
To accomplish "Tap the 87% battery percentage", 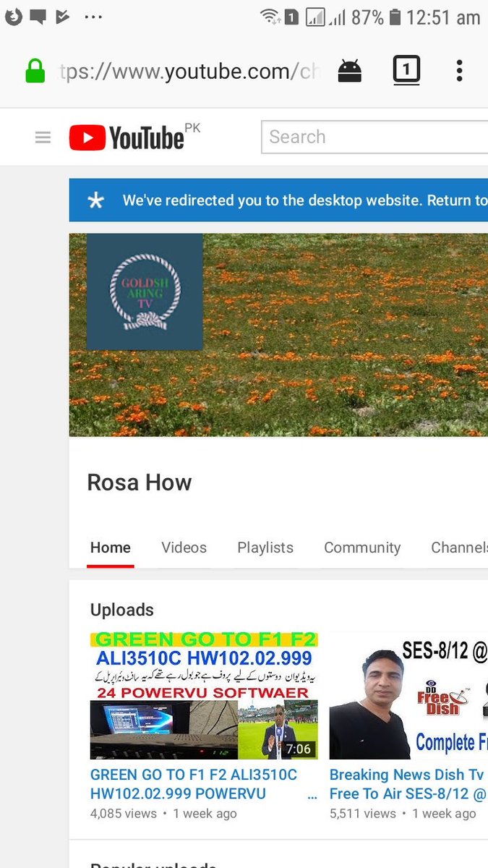I will pos(367,17).
